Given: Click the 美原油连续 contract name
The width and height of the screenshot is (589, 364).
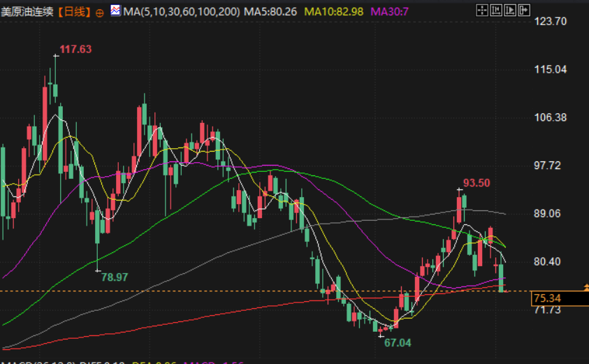Looking at the screenshot, I should coord(27,12).
